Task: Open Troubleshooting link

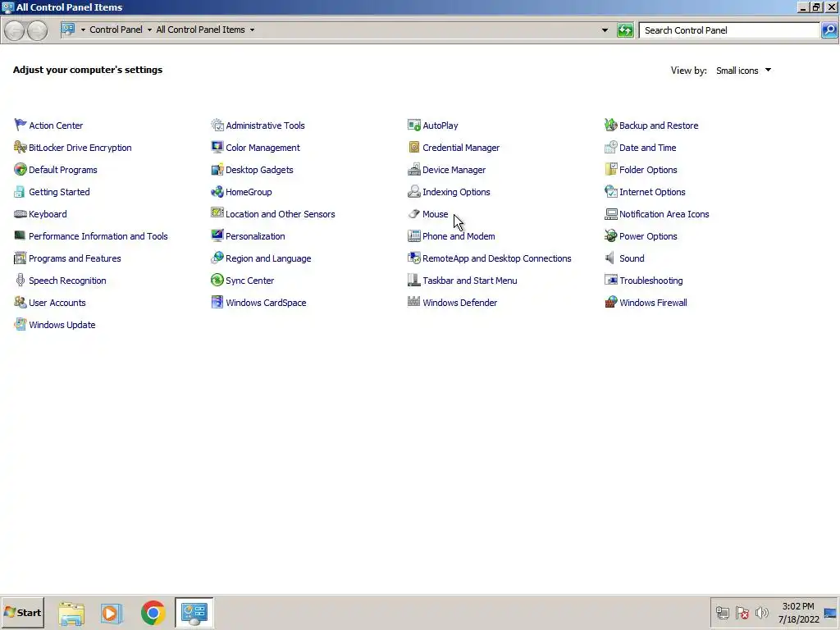Action: (x=651, y=281)
